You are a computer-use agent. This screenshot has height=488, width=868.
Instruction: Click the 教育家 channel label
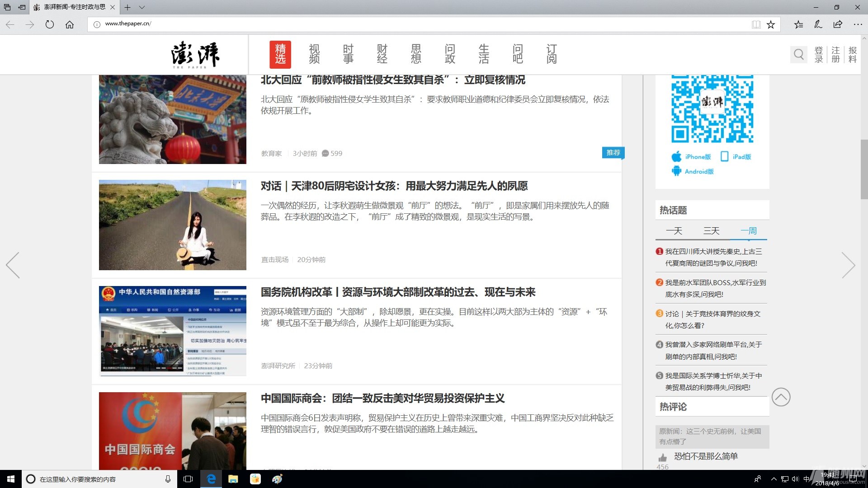[271, 154]
